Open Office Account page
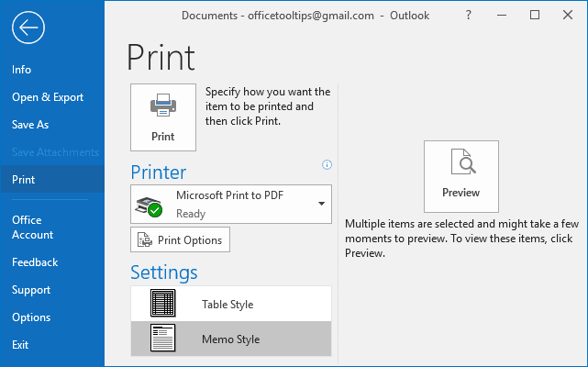Image resolution: width=588 pixels, height=367 pixels. (x=32, y=227)
